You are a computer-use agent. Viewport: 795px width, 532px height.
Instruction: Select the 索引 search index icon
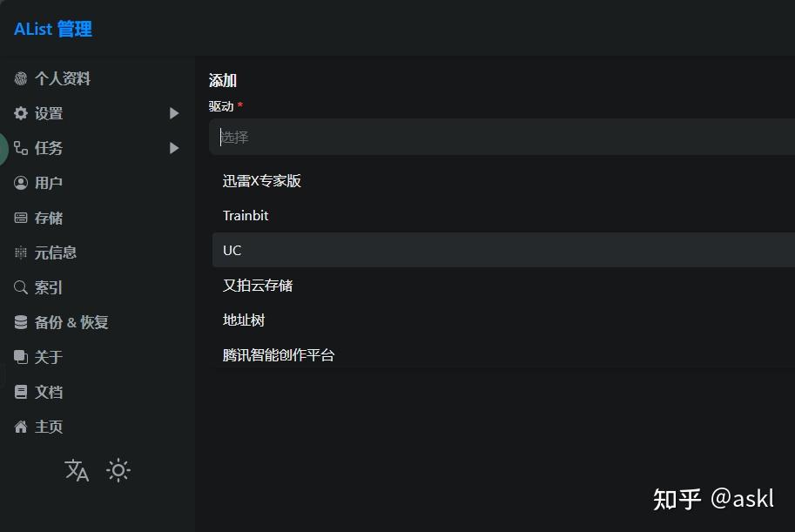tap(21, 287)
